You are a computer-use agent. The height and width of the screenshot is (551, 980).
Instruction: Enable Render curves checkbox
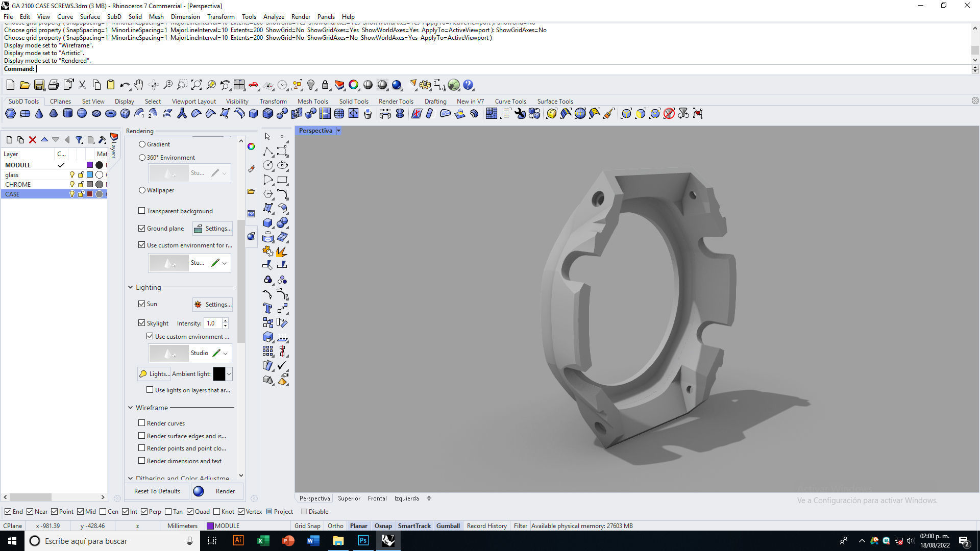point(142,423)
